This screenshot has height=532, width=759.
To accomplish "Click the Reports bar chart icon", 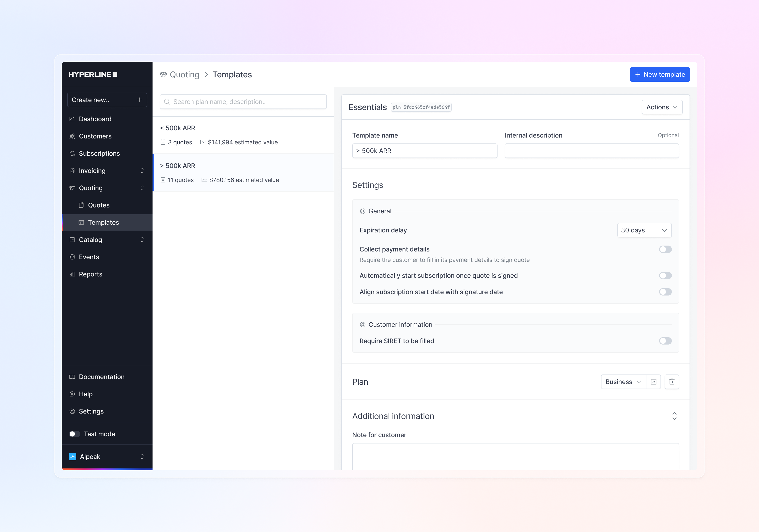I will coord(72,274).
